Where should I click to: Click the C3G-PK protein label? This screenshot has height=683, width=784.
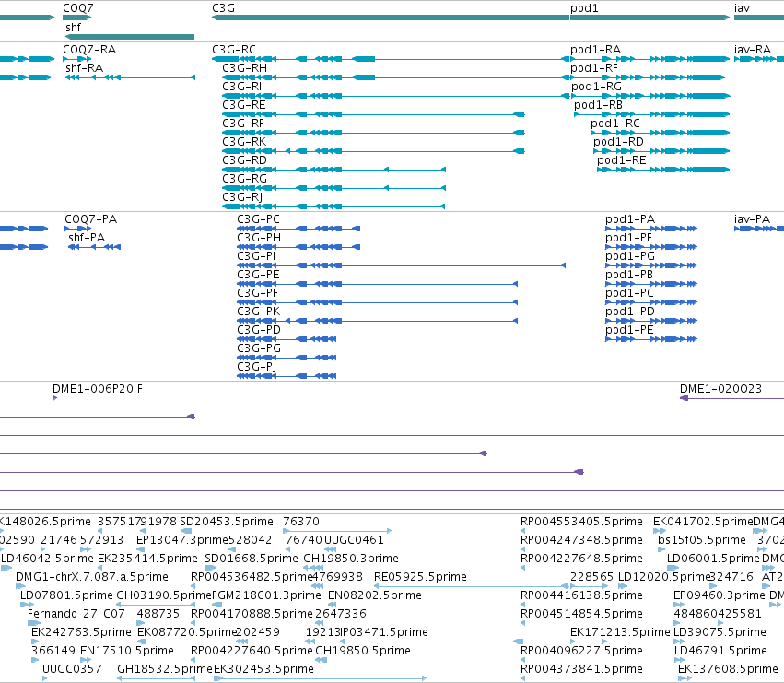[259, 312]
